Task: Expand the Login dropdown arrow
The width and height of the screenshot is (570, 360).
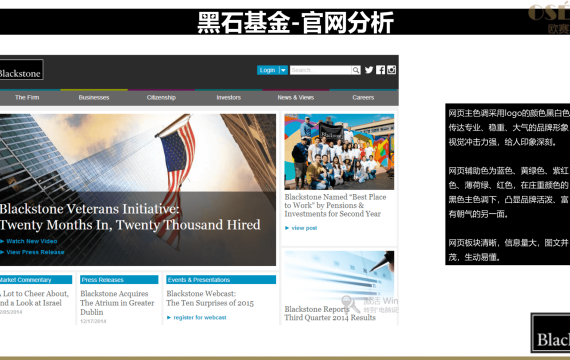Action: [283, 70]
